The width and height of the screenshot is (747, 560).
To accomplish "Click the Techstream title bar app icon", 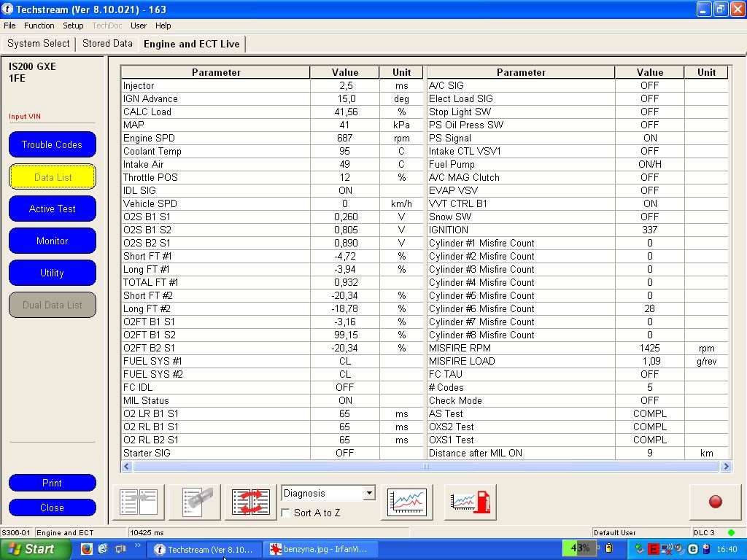I will 7,9.
